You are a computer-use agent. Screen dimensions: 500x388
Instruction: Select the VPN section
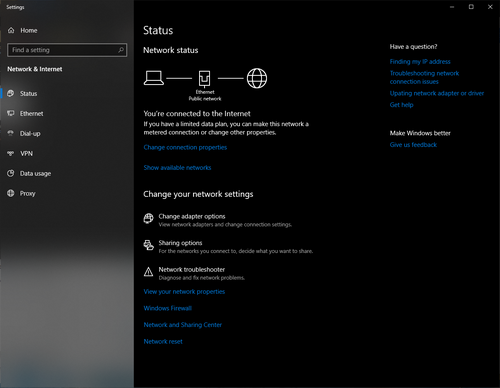[67, 153]
